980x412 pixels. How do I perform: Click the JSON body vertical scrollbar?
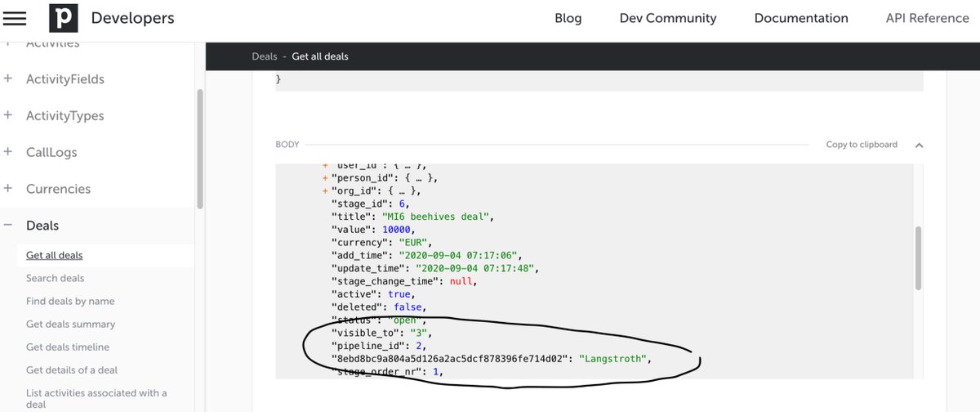pyautogui.click(x=919, y=257)
